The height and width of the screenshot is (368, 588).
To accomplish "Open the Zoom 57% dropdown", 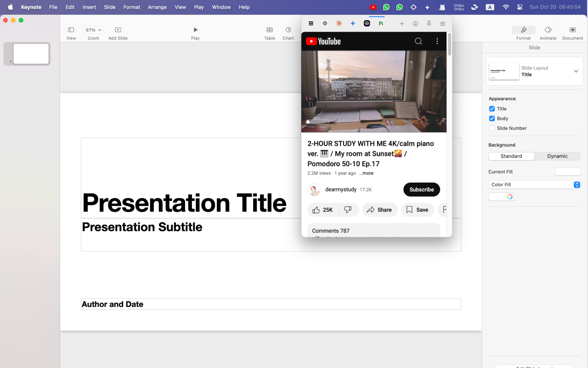I will [93, 30].
